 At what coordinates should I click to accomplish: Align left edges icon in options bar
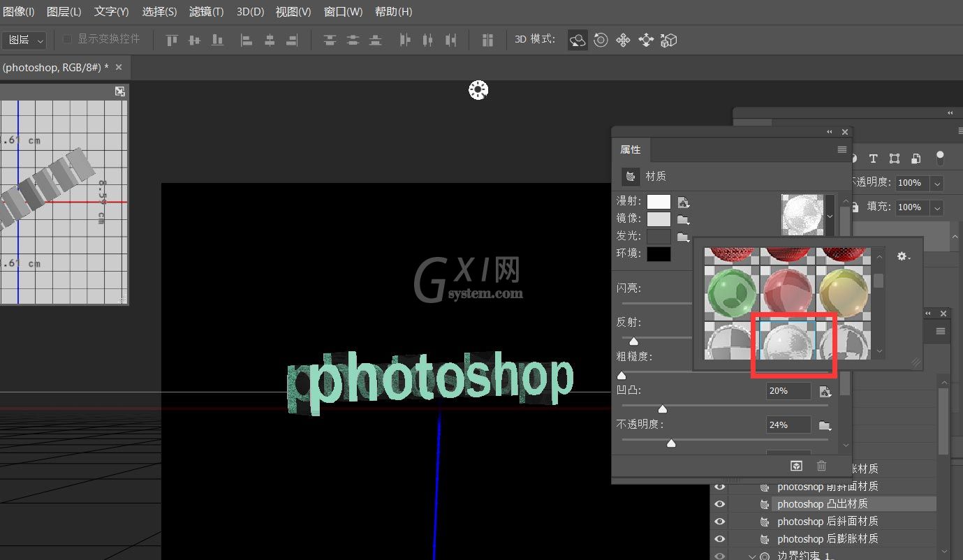pos(247,40)
